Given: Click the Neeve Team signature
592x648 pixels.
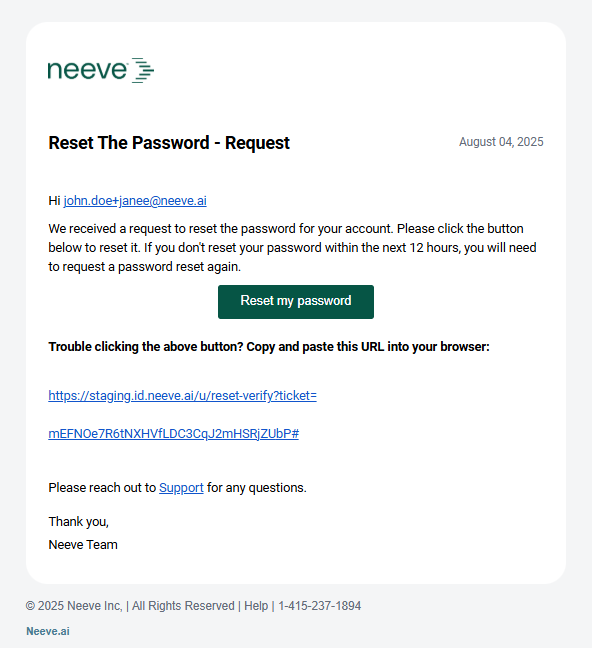Looking at the screenshot, I should point(83,545).
